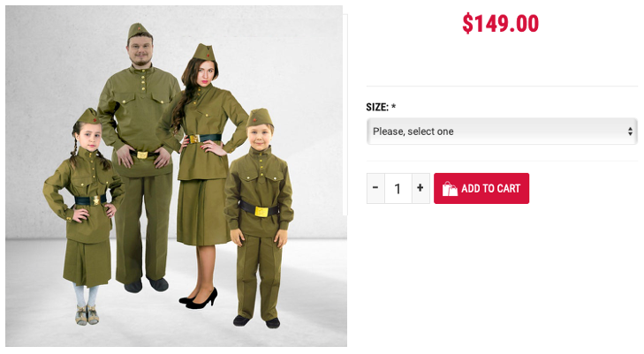Image resolution: width=644 pixels, height=354 pixels.
Task: Open the "Please, select one" size dropdown
Action: pos(502,132)
